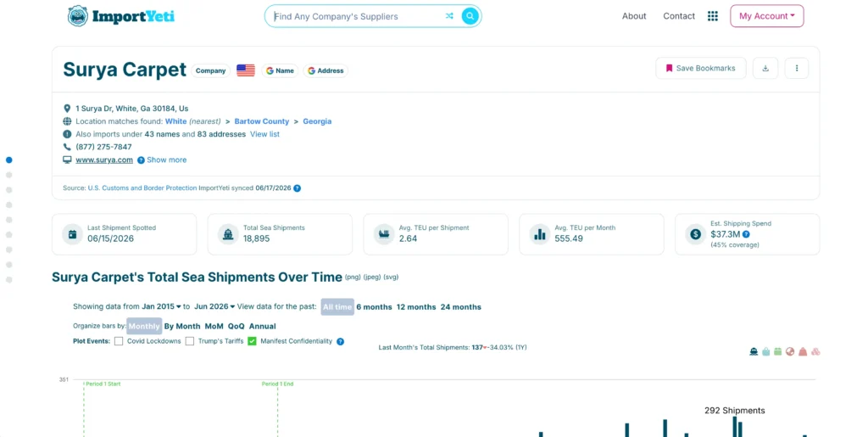Click the download icon button
Screen dimensions: 868x437
765,68
